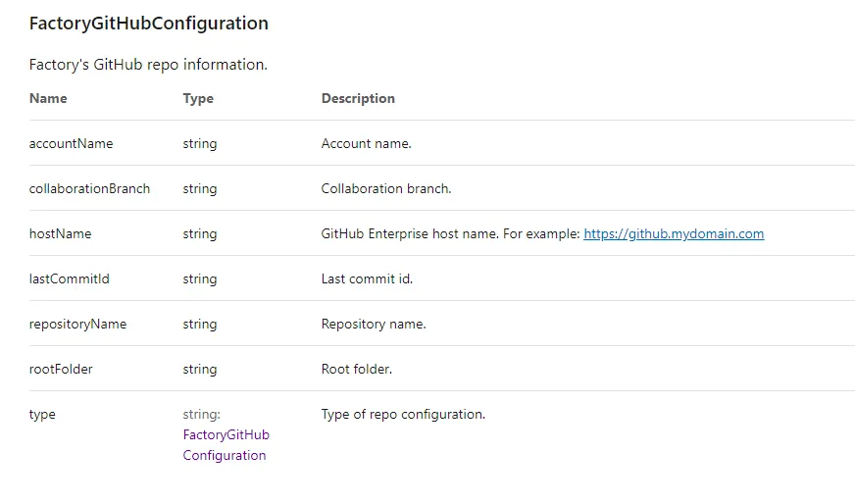
Task: Click the rootFolder property name
Action: 61,370
